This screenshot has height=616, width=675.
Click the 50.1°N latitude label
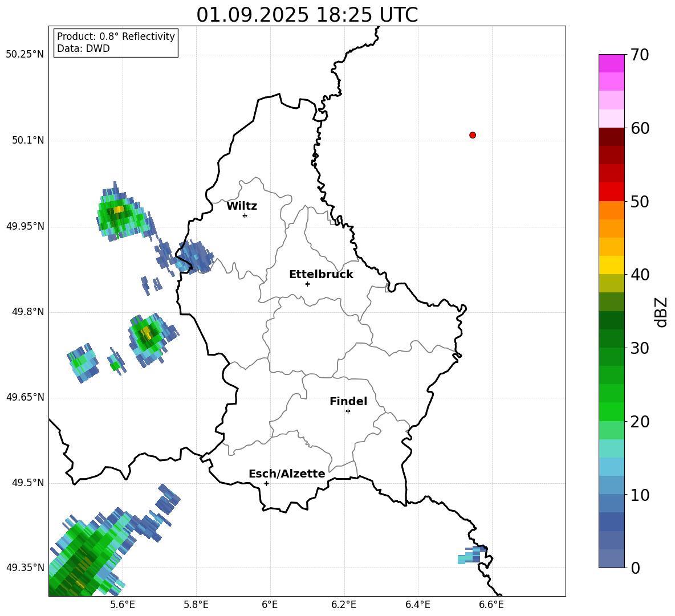click(x=28, y=141)
